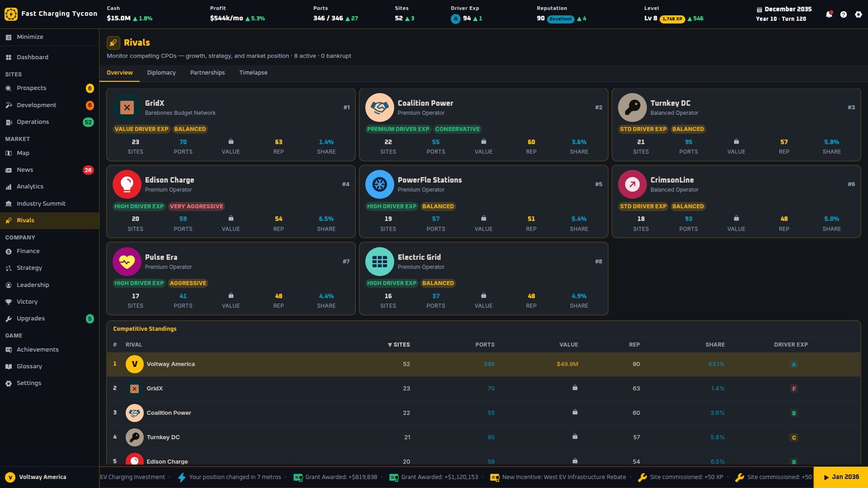Click the PowerFlo Stations snowflake logo
This screenshot has height=488, width=868.
click(380, 184)
